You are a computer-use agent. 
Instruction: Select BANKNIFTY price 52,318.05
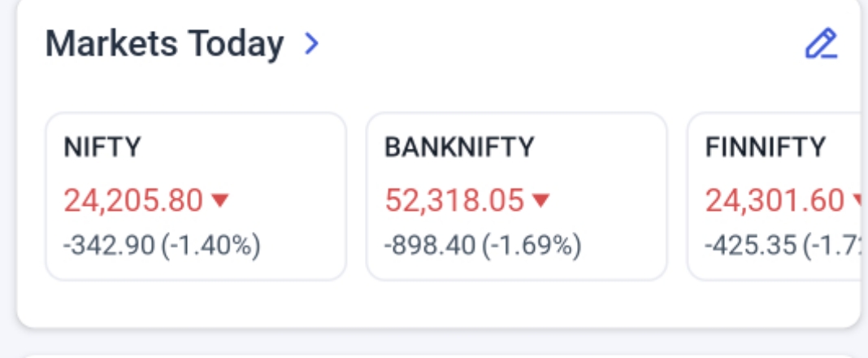pos(455,200)
